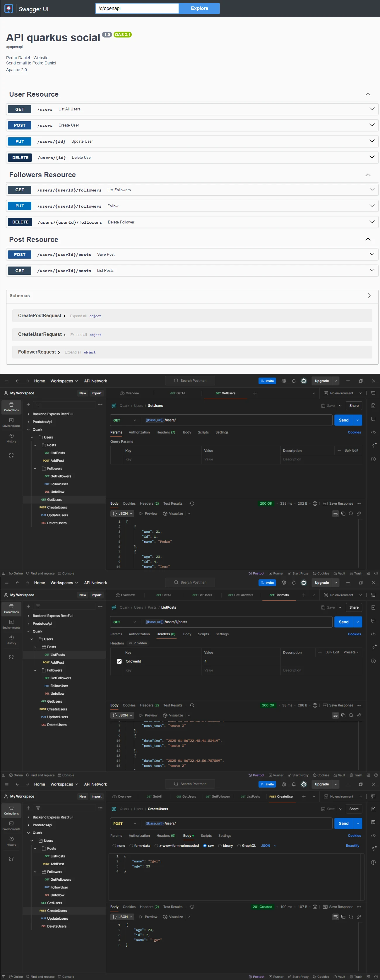Open History sidebar in CreateUsers Postman window
Screen dimensions: 380x980
[11, 841]
